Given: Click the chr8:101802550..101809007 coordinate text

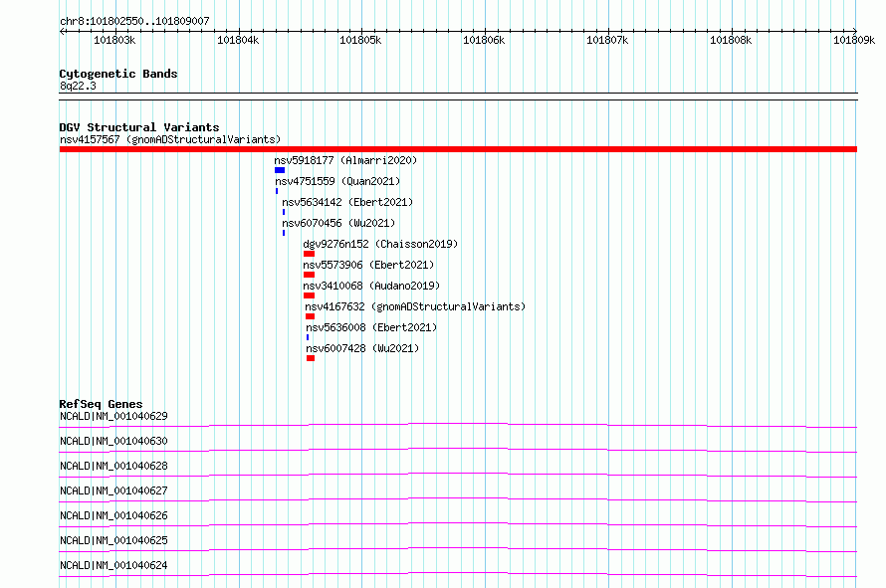Looking at the screenshot, I should tap(134, 21).
